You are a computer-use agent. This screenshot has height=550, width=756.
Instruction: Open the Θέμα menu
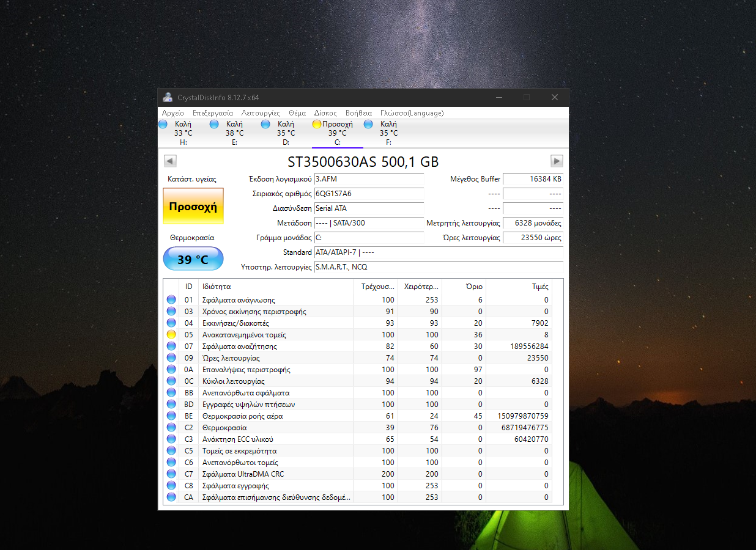click(297, 113)
